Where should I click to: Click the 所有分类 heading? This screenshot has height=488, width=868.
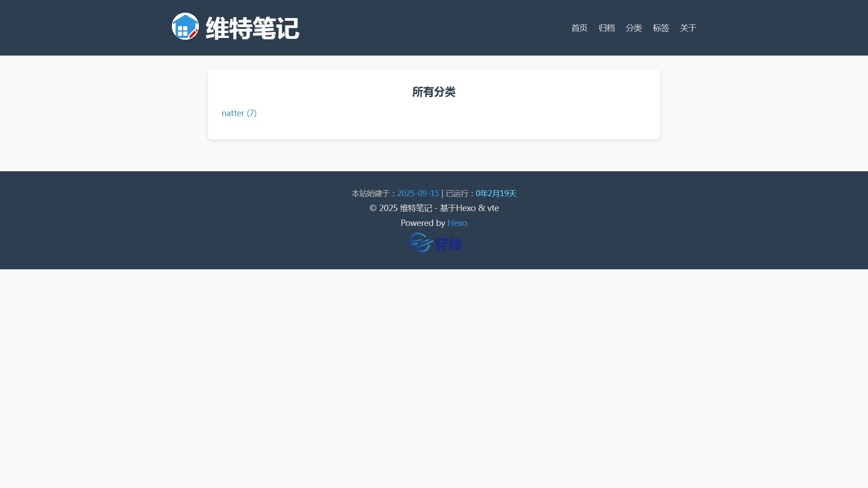[434, 92]
